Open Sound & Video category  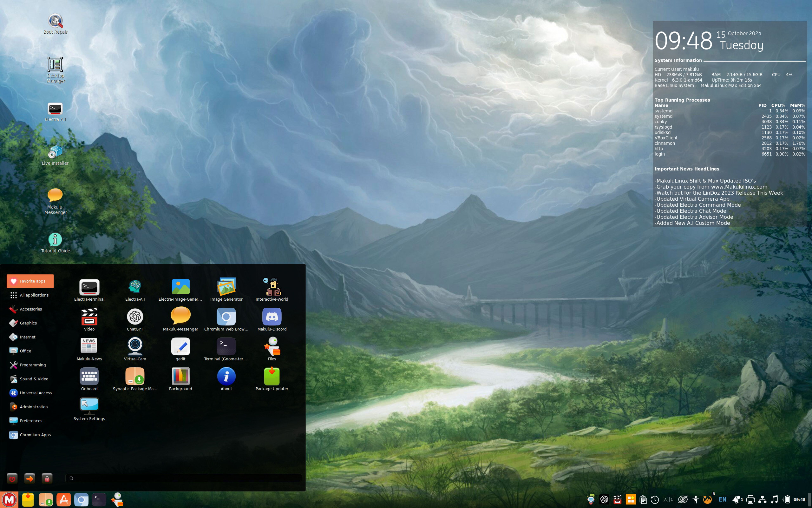tap(30, 379)
